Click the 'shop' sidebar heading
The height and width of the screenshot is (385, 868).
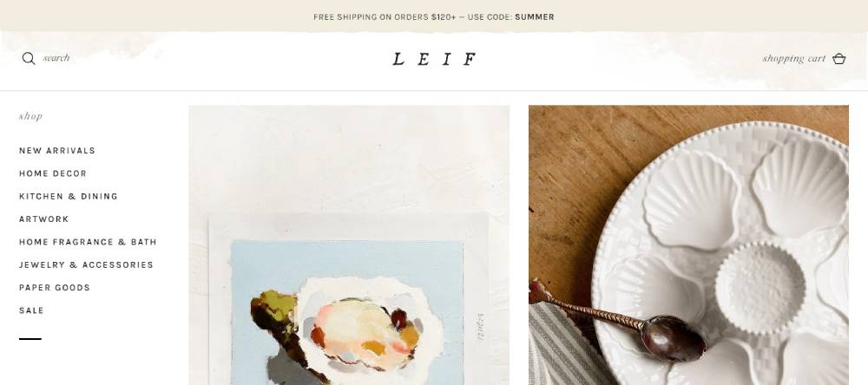(x=30, y=116)
